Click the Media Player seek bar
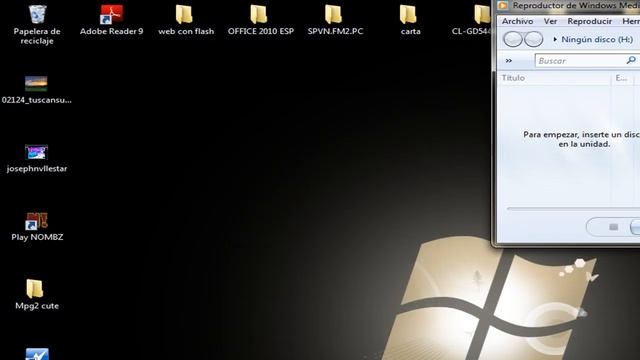Viewport: 640px width, 360px height. (x=573, y=209)
